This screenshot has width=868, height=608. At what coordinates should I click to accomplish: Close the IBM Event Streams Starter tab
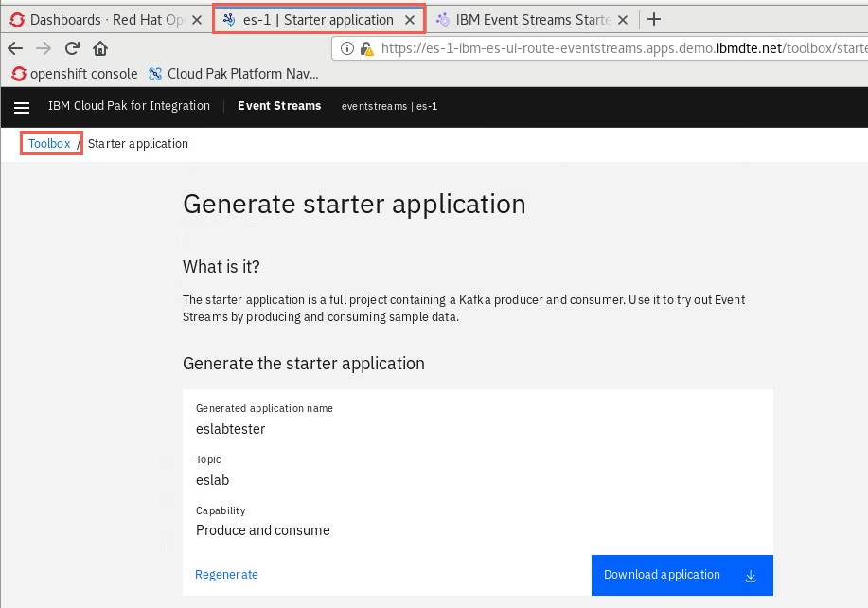pos(623,20)
